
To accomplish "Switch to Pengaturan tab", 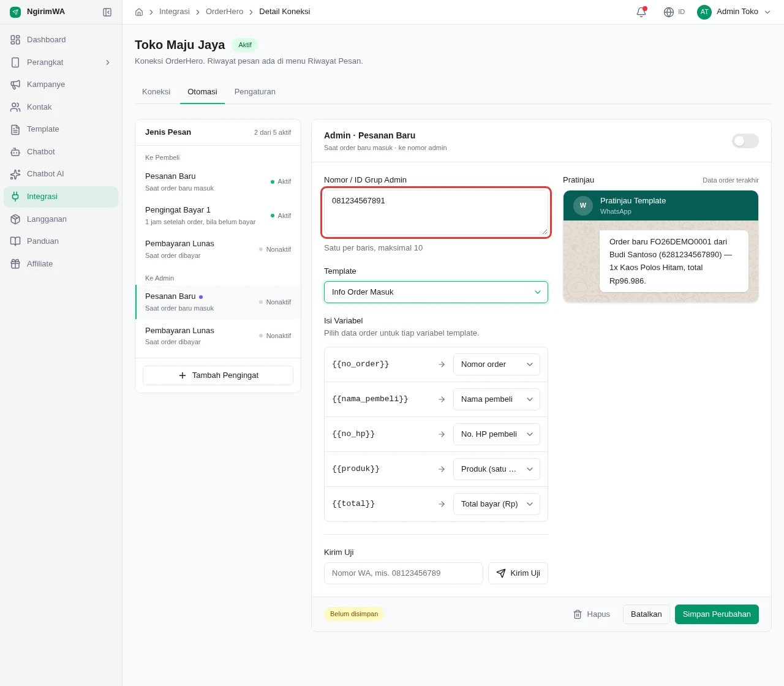I will pyautogui.click(x=255, y=92).
